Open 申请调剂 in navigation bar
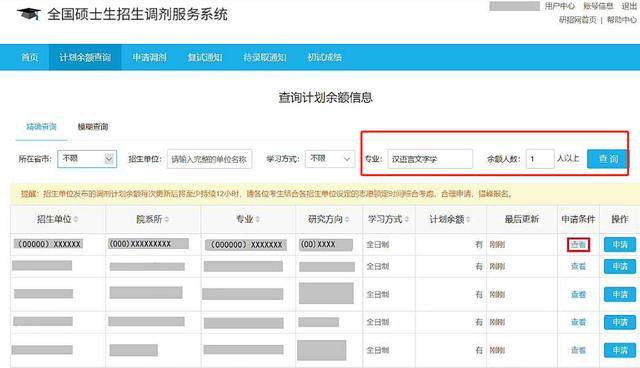The height and width of the screenshot is (368, 640). (x=149, y=57)
